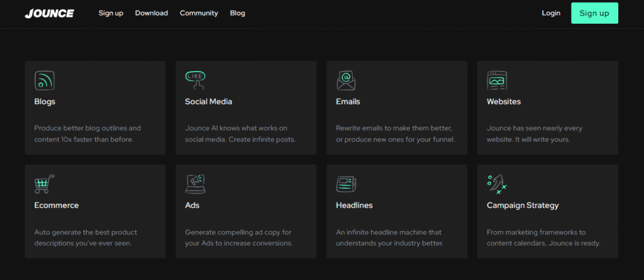Open the Blog navigation link
Viewport: 644px width, 280px height.
point(238,13)
